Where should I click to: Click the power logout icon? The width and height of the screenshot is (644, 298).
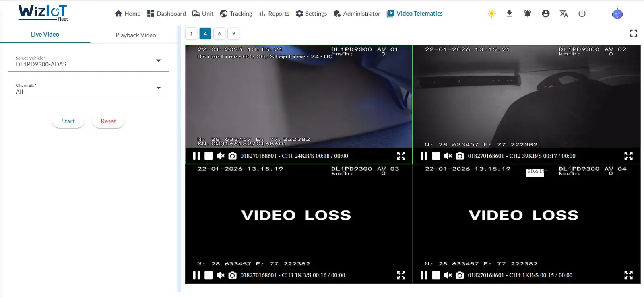tap(582, 14)
